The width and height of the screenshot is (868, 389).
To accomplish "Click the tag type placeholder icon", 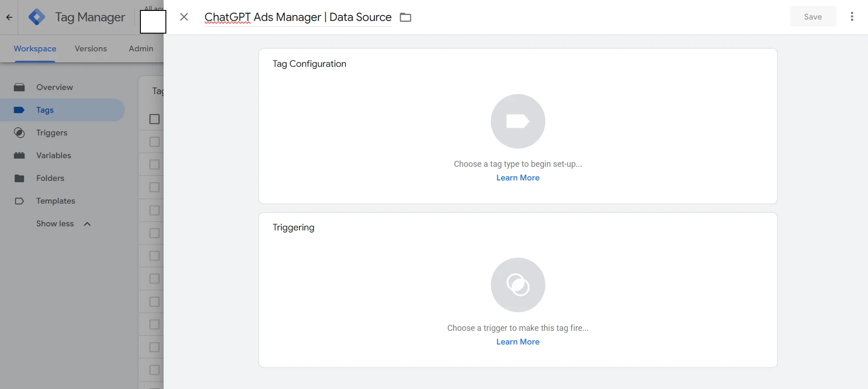I will (x=518, y=121).
